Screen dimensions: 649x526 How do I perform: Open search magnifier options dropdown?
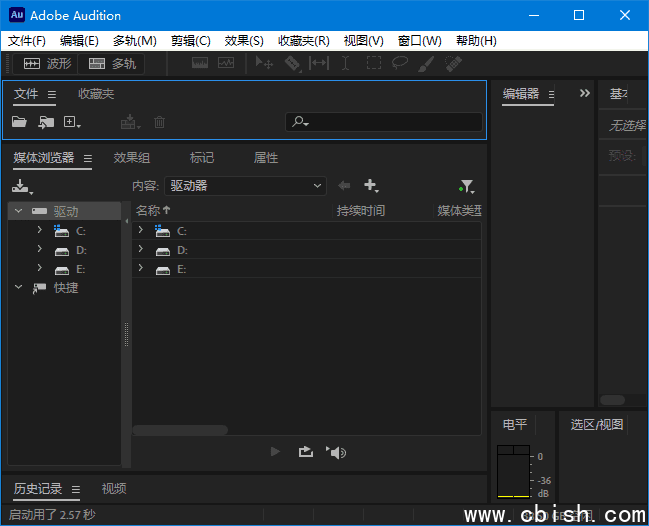pyautogui.click(x=300, y=122)
